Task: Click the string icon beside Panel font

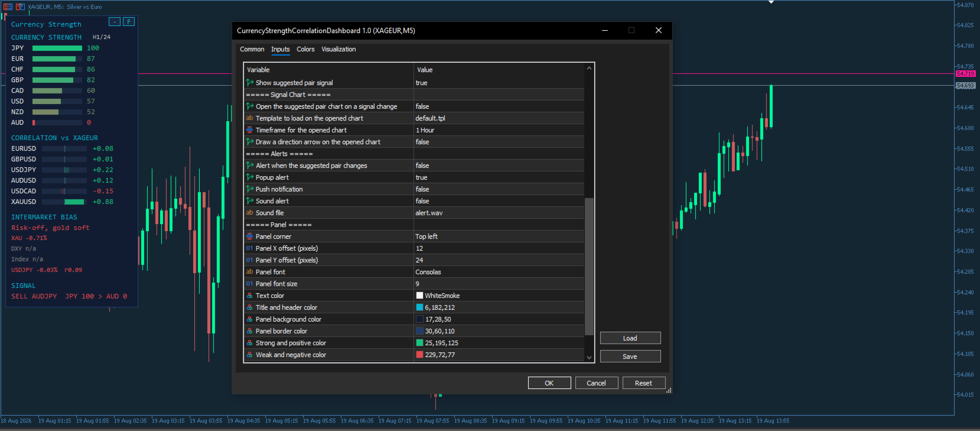Action: 250,272
